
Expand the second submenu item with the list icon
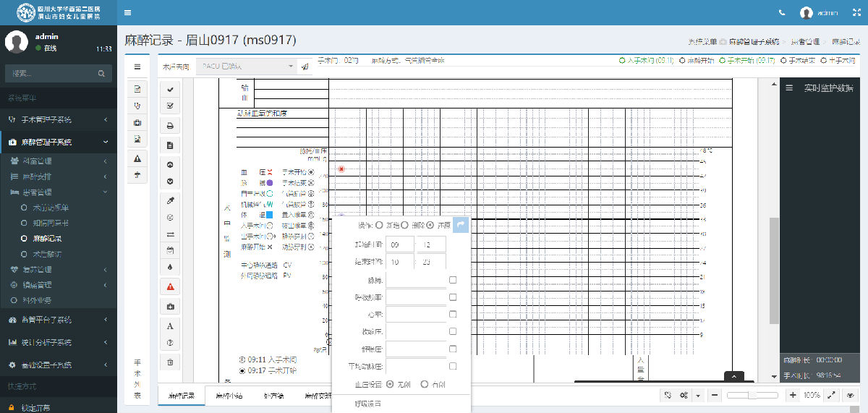pos(59,176)
